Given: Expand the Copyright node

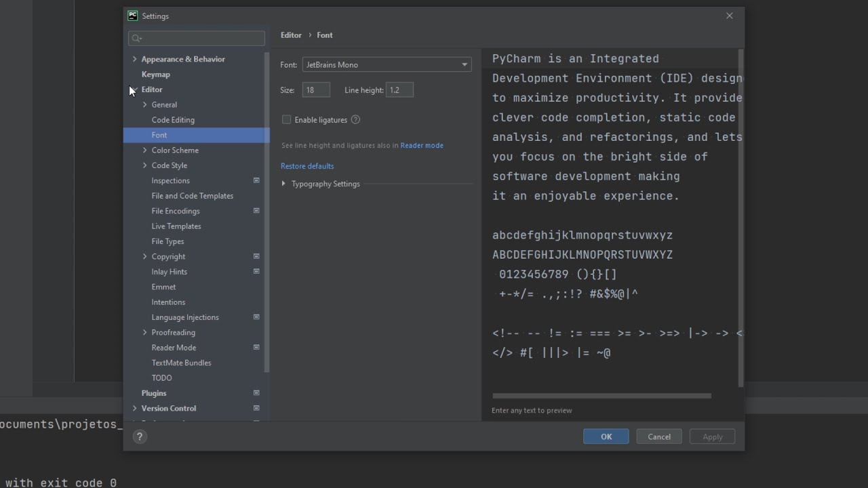Looking at the screenshot, I should click(144, 256).
